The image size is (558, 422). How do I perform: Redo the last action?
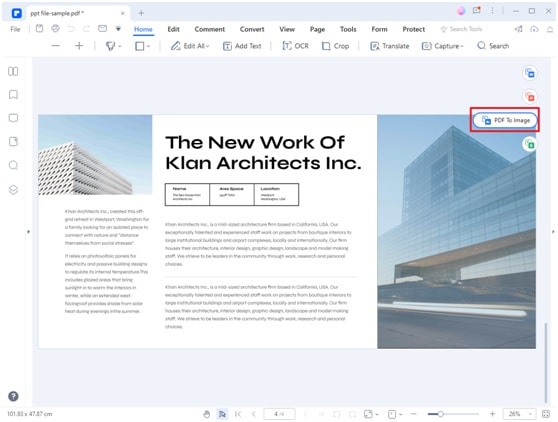pos(86,28)
